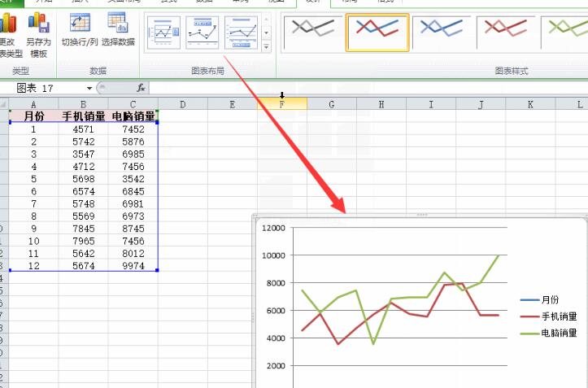Select cell with value 6973

[x=133, y=216]
